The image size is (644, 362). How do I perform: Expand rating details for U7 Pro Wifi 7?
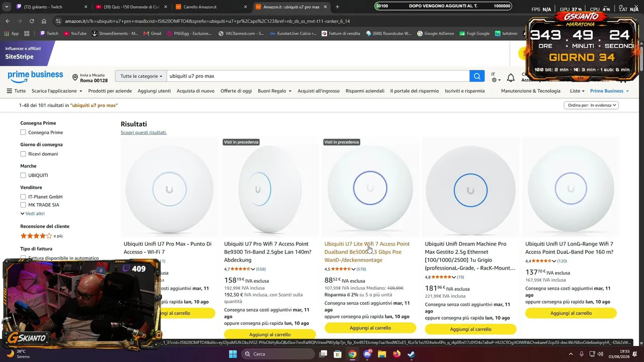pyautogui.click(x=253, y=269)
